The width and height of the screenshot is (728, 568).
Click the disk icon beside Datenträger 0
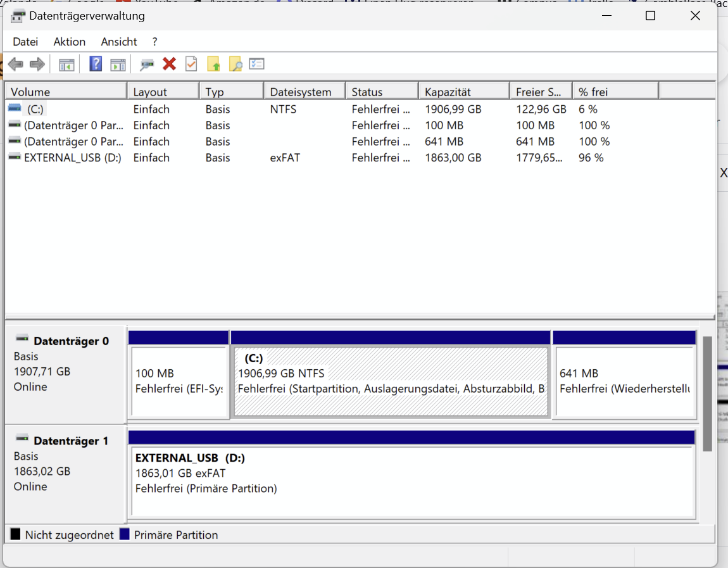pos(22,339)
